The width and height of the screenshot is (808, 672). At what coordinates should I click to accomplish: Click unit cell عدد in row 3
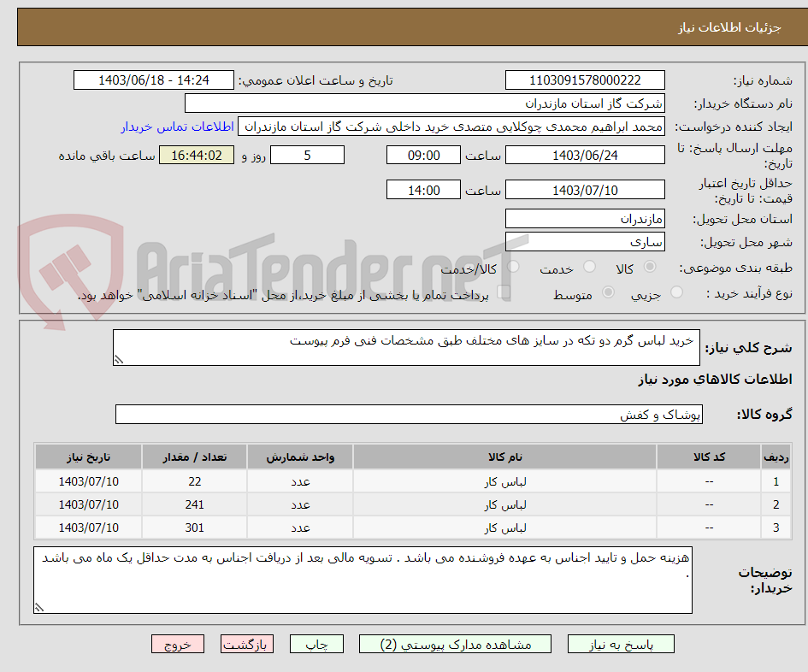(300, 528)
